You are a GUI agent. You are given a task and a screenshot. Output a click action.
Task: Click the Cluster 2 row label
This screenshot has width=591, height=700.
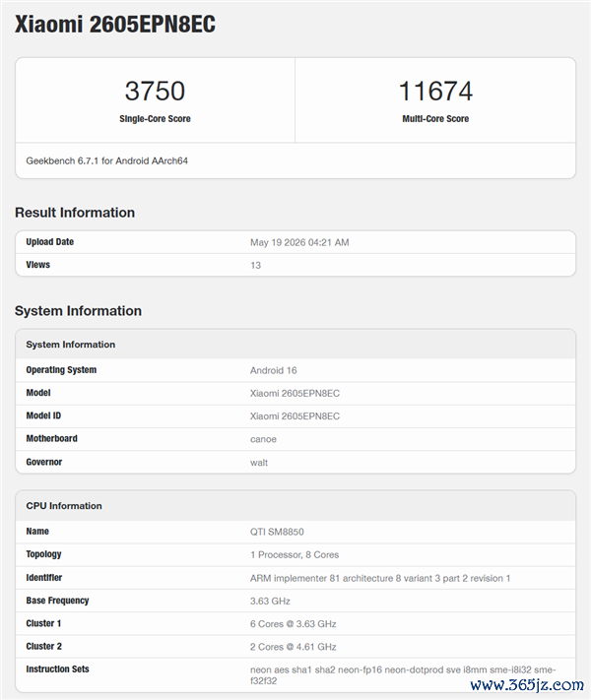pos(44,646)
